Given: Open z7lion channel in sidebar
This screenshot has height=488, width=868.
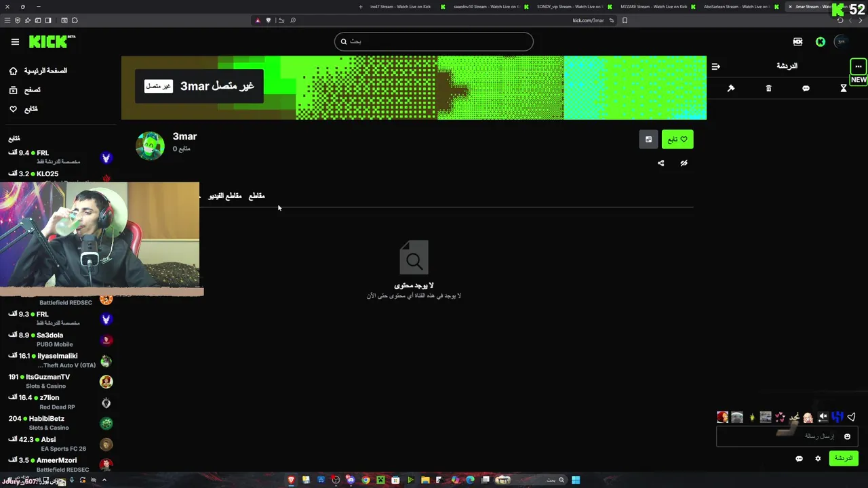Looking at the screenshot, I should coord(60,403).
